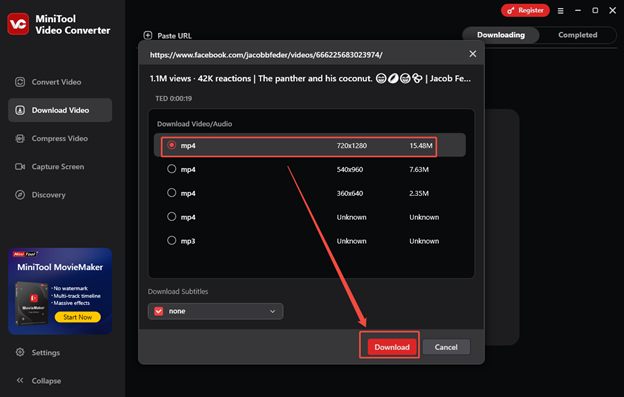Screen dimensions: 624x397
Task: Click the MiniTool MovieMaker banner image
Action: tap(60, 291)
